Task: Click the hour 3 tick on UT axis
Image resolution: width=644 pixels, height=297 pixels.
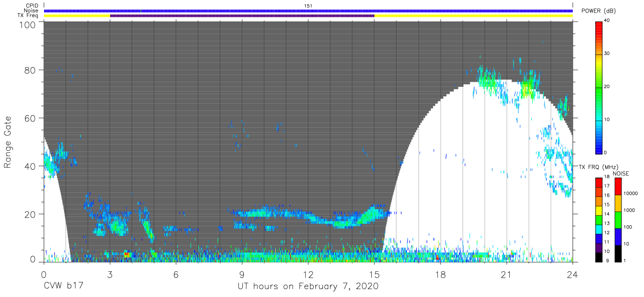Action: 110,274
